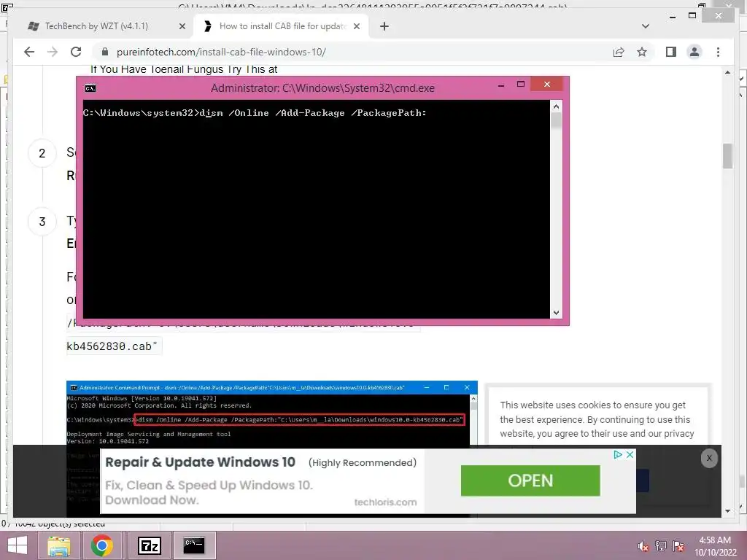Image resolution: width=747 pixels, height=560 pixels.
Task: Close the Administrator cmd.exe window
Action: coord(547,85)
